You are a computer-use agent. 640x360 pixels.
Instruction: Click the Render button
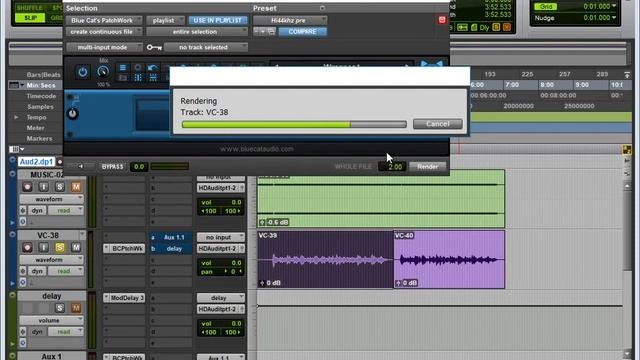click(428, 167)
